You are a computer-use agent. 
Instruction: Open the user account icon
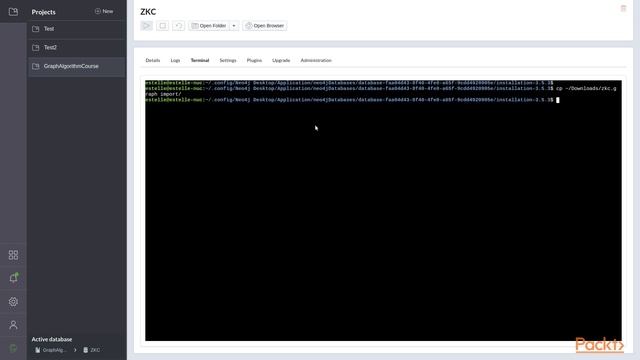pyautogui.click(x=13, y=325)
